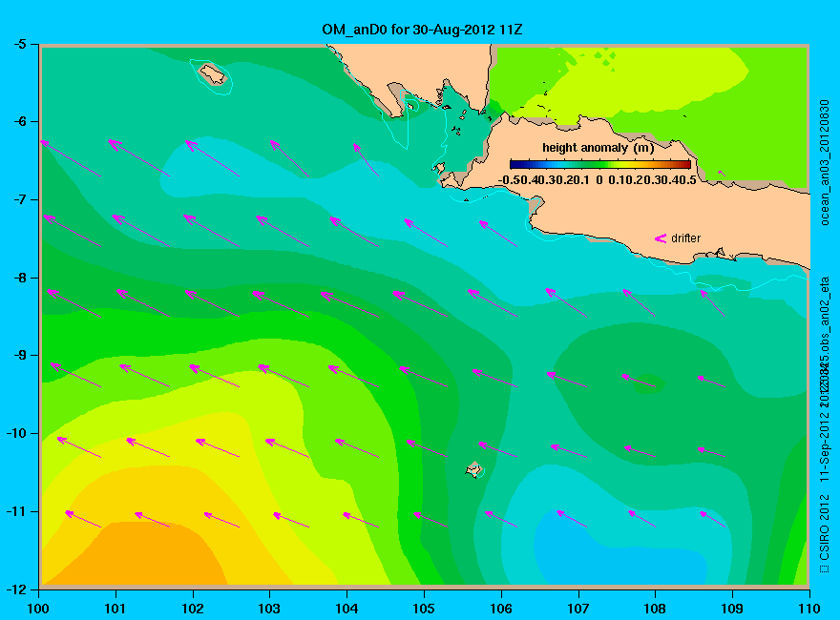Click the x-axis tick label "107"
Image resolution: width=840 pixels, height=620 pixels.
578,609
